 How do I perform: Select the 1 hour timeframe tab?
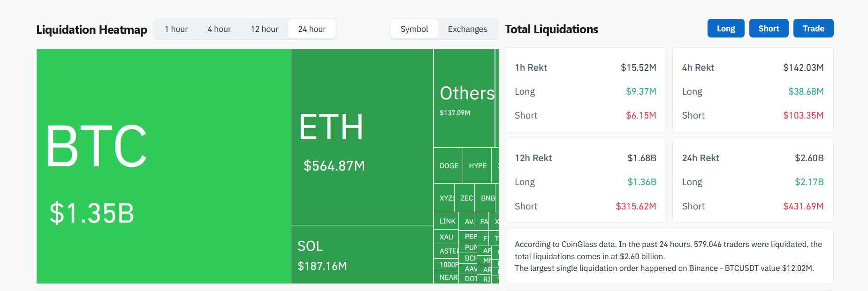(176, 29)
